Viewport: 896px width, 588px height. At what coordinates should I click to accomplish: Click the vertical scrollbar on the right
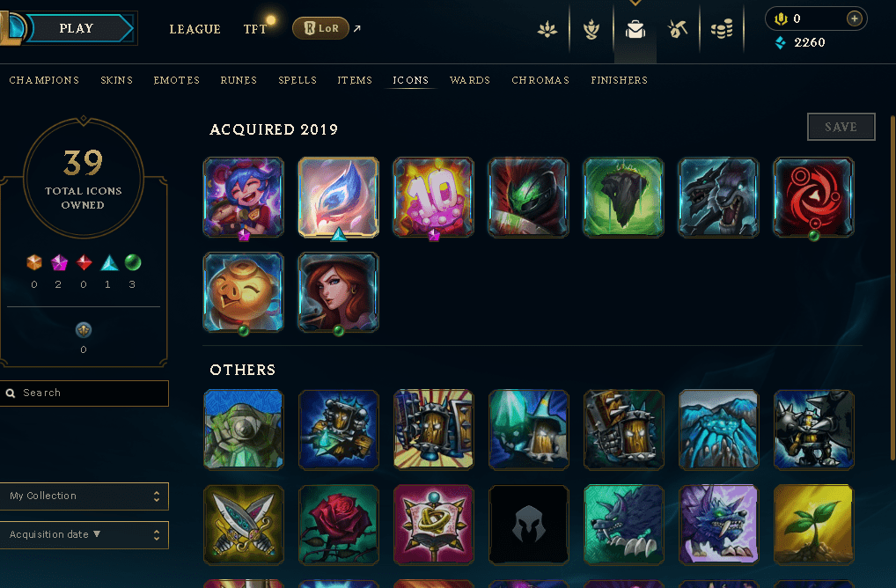point(892,288)
